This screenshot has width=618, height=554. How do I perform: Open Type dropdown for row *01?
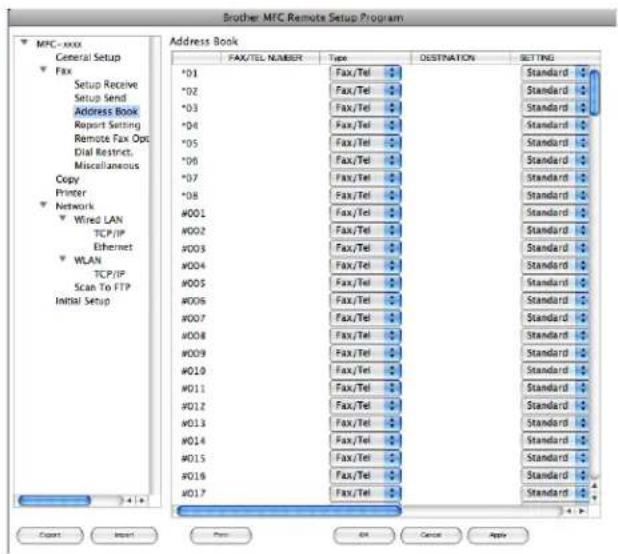click(x=366, y=73)
